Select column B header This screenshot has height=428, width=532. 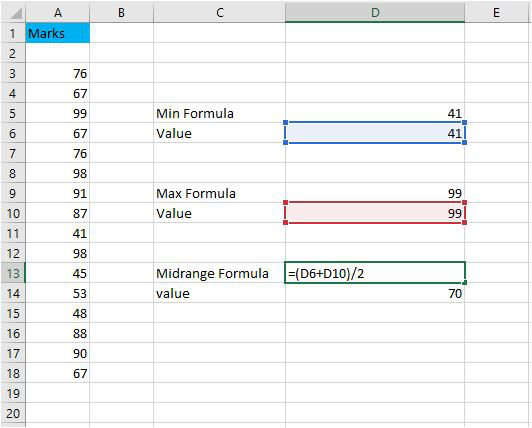coord(121,13)
